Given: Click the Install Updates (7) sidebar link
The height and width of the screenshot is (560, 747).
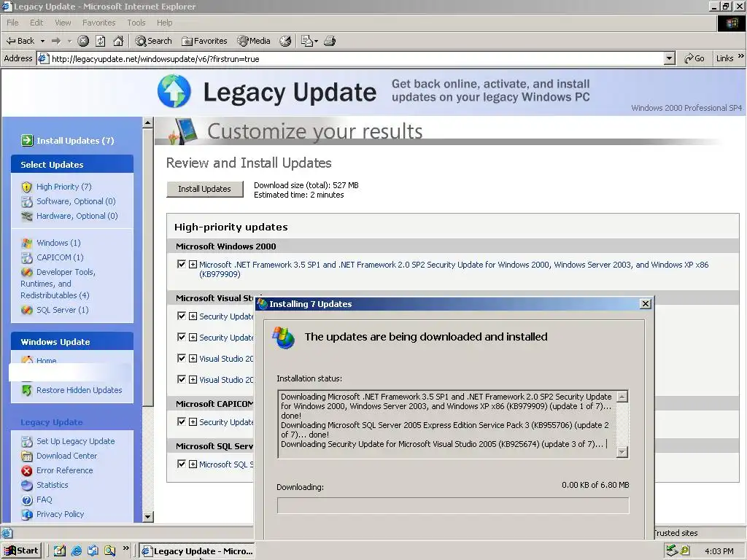Looking at the screenshot, I should click(68, 141).
